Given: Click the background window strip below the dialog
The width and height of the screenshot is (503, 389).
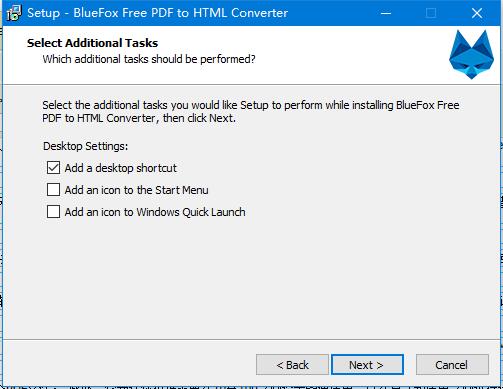Looking at the screenshot, I should pyautogui.click(x=251, y=387).
